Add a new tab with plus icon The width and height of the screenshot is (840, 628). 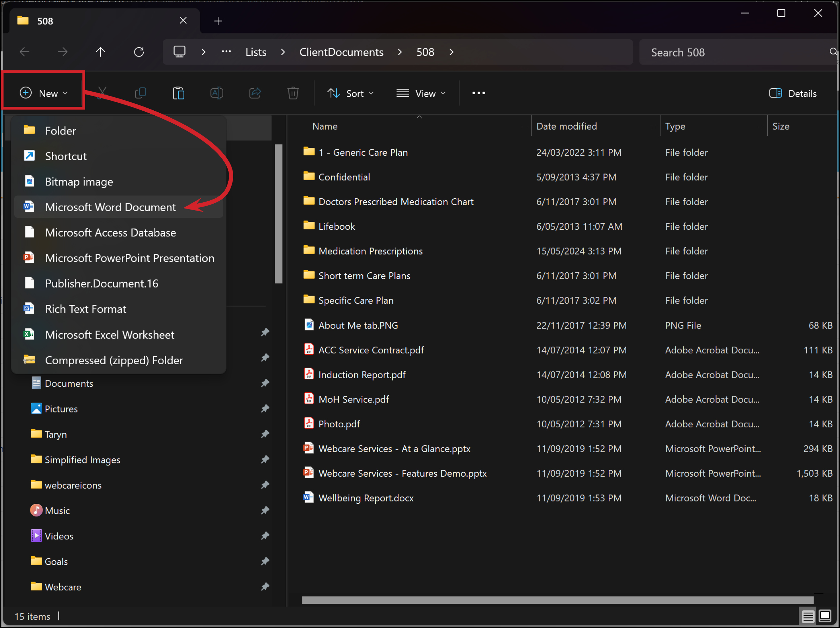(218, 21)
